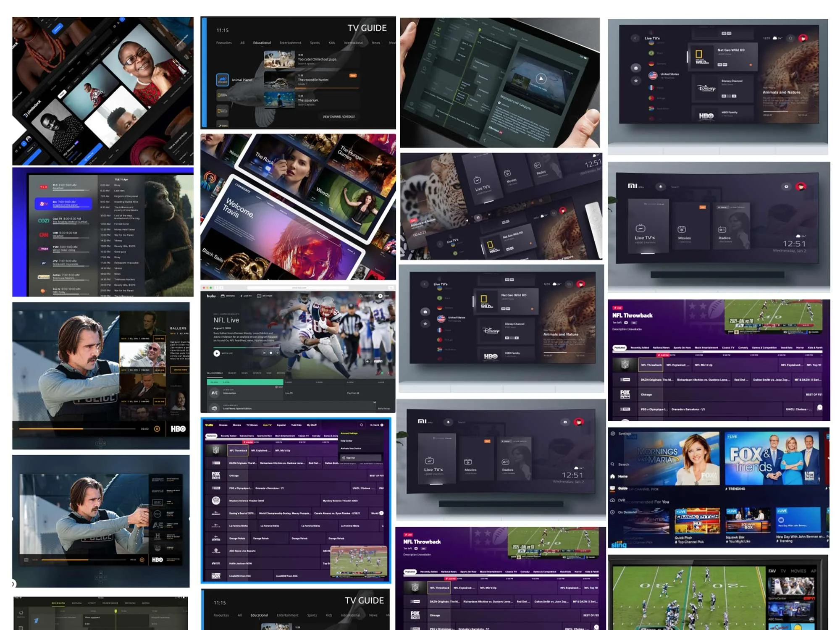The image size is (840, 630).
Task: Switch to Tubi Live TV menu item
Action: pyautogui.click(x=267, y=425)
